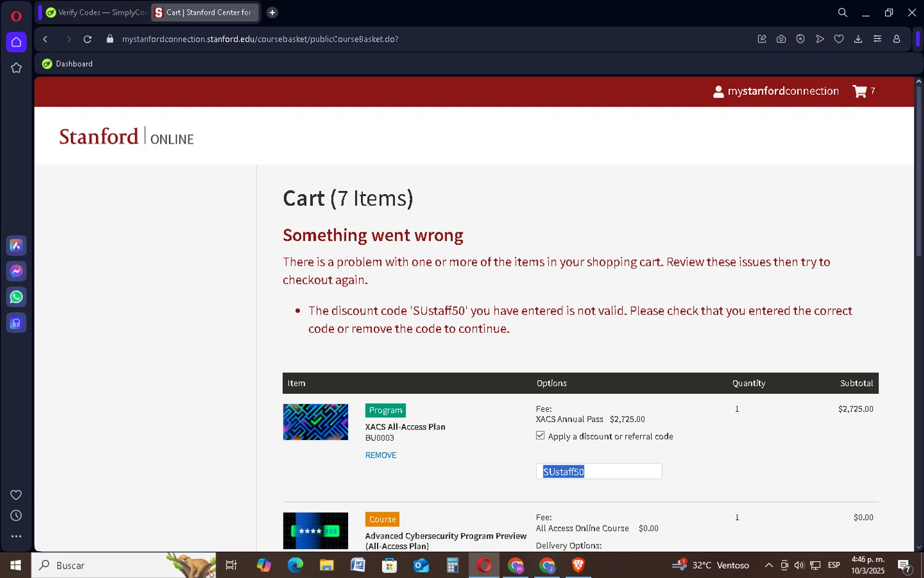Open the Opera start page home icon

click(x=17, y=42)
